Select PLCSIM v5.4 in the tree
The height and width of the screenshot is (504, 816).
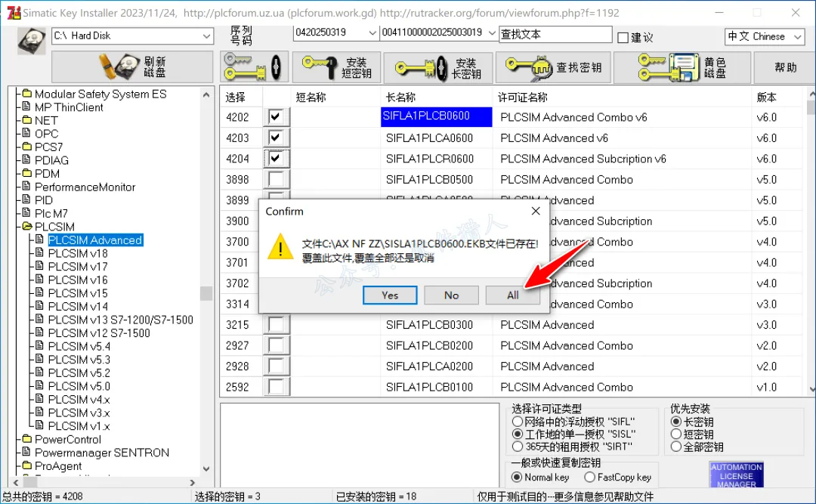pyautogui.click(x=79, y=346)
